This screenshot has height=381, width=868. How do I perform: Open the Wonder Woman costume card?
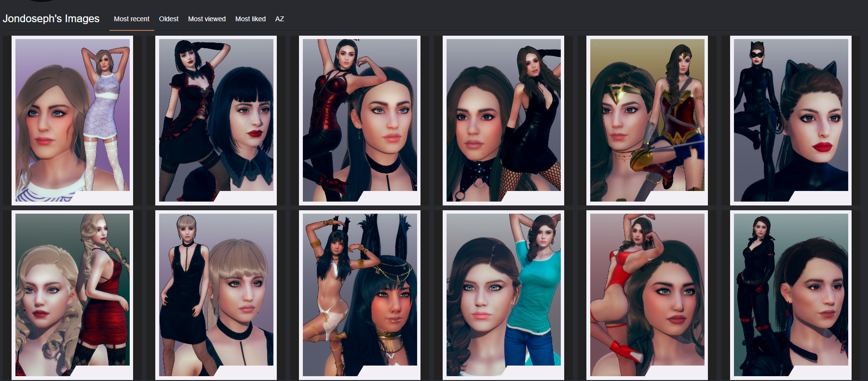pyautogui.click(x=647, y=121)
